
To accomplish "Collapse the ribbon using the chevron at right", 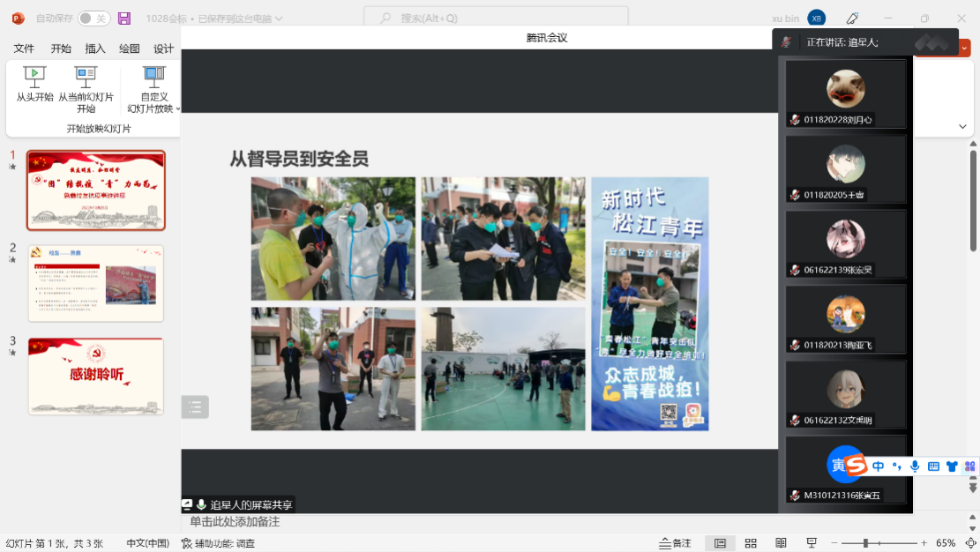I will (962, 127).
